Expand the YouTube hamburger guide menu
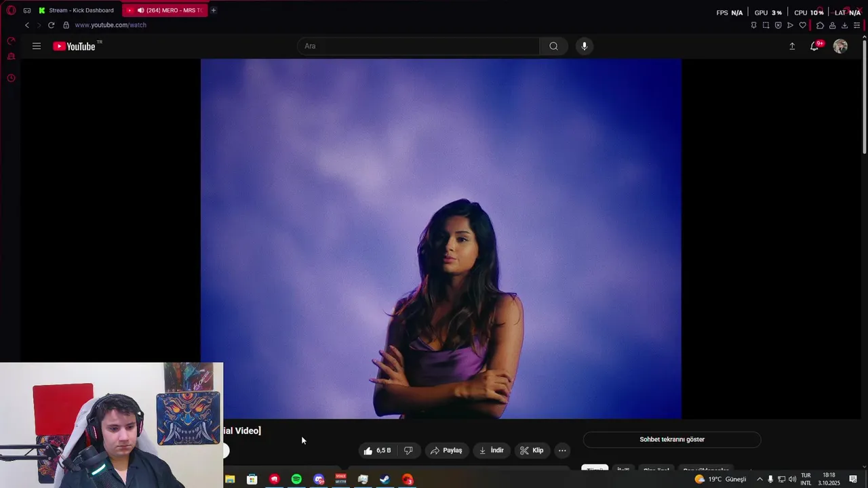Viewport: 868px width, 488px height. pyautogui.click(x=37, y=46)
